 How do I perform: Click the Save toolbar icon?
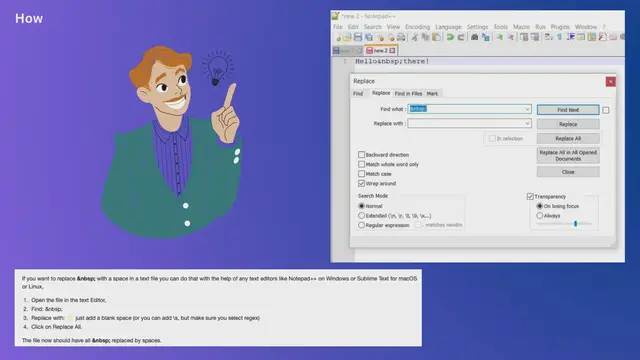click(x=358, y=38)
